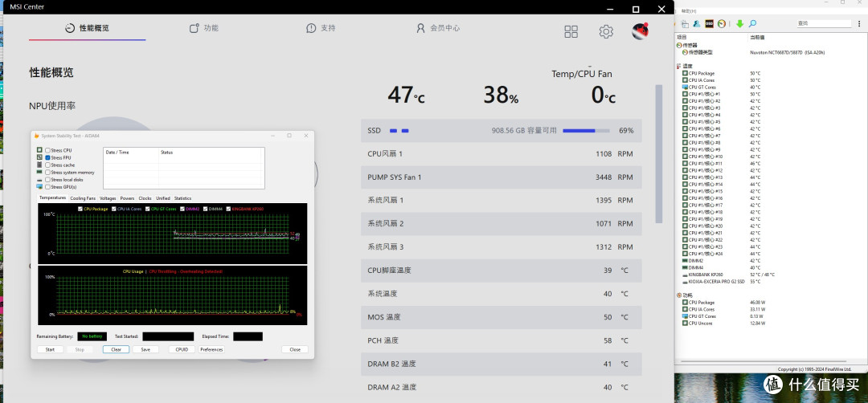Click the thermometer icon of the 温度 section
Screen dimensions: 868x403
(x=678, y=67)
